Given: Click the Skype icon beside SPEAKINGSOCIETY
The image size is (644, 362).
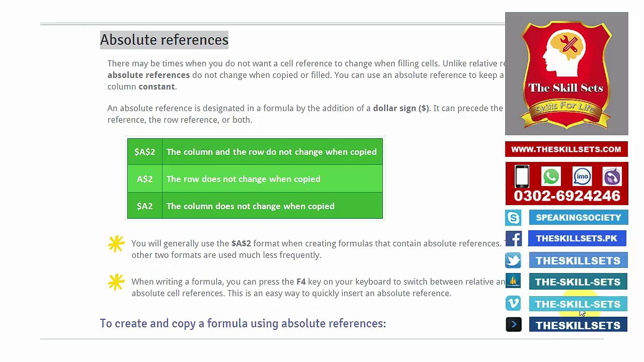Looking at the screenshot, I should pos(513,218).
